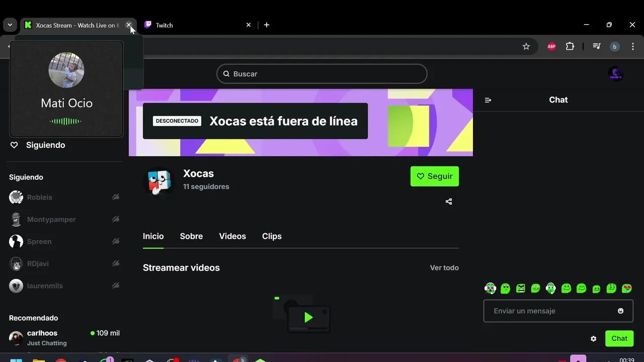Open the Extensions puzzle icon
This screenshot has height=362, width=644.
coord(570,46)
